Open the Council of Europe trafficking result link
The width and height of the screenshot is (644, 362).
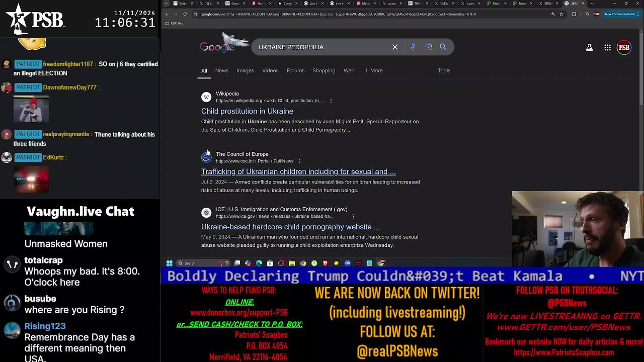298,171
